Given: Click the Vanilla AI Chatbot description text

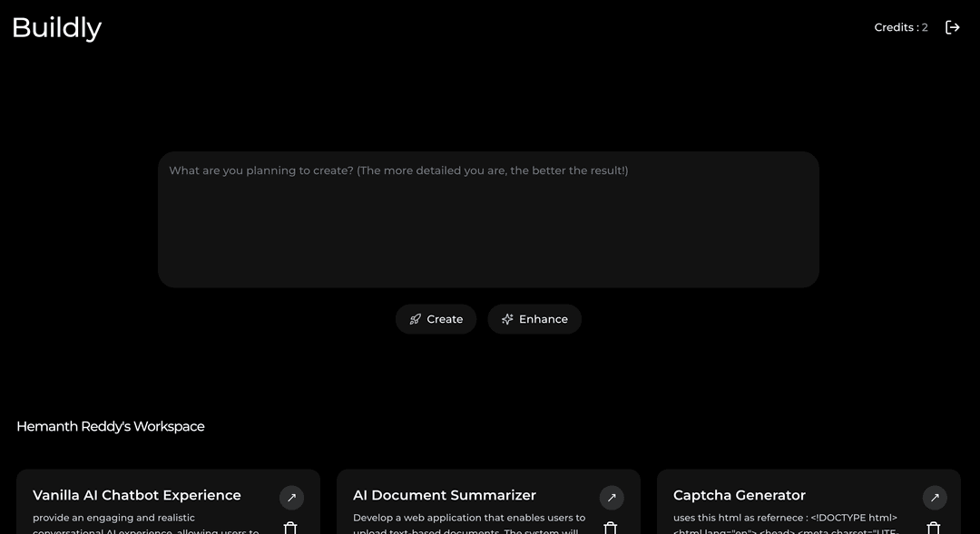Looking at the screenshot, I should click(113, 519).
